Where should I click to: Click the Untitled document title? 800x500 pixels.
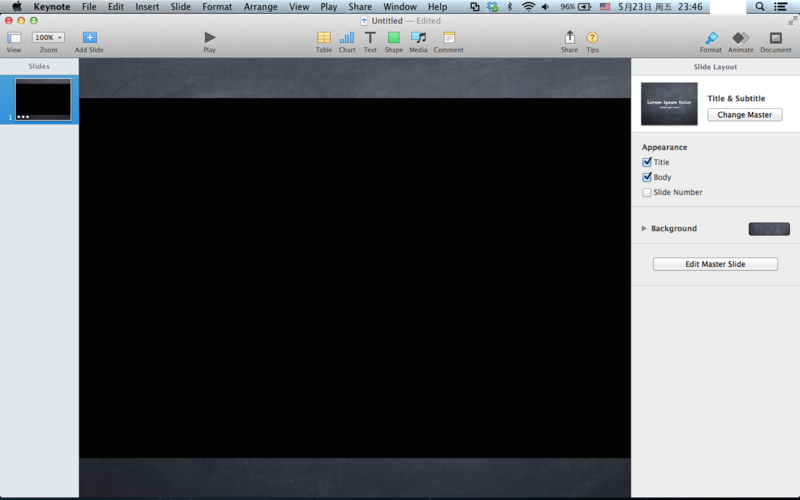387,21
